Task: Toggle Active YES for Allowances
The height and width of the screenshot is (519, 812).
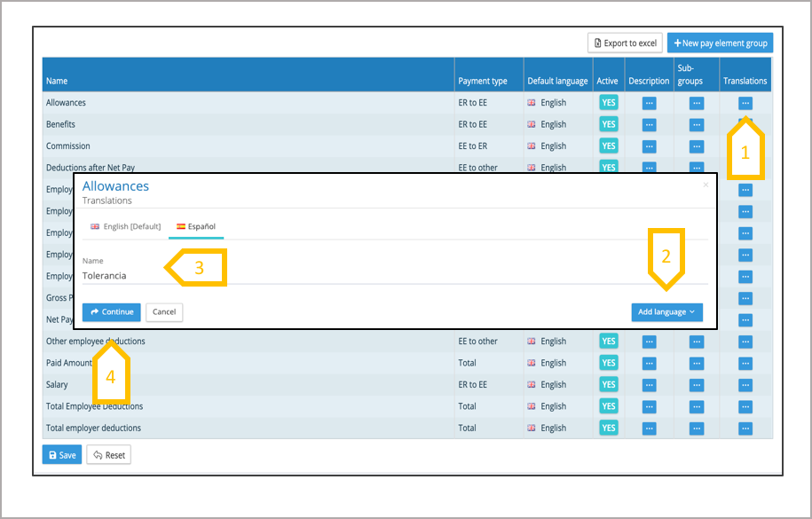Action: [x=608, y=103]
